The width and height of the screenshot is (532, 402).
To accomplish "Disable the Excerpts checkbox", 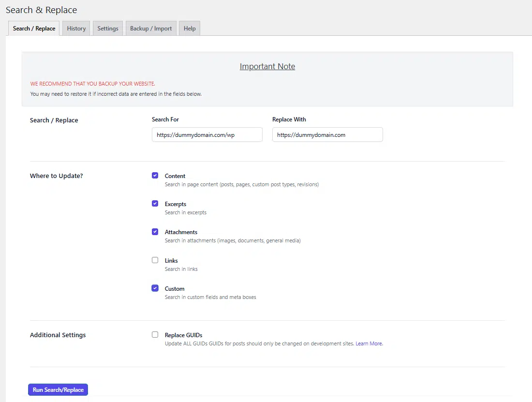I will 155,204.
